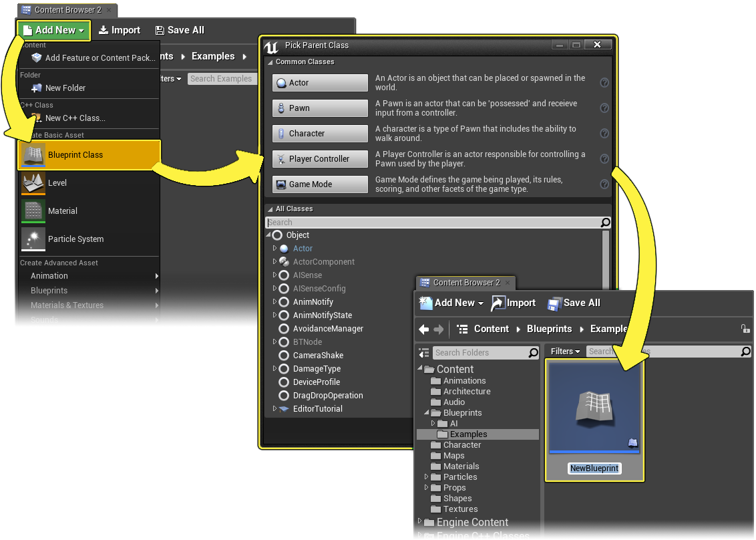
Task: Select New C++ Class menu entry
Action: tap(75, 118)
